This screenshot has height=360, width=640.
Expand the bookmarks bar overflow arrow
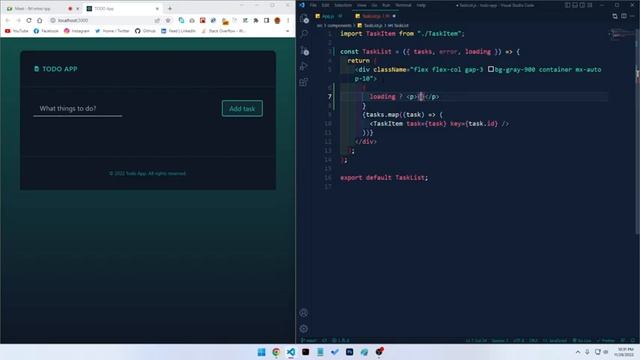pos(288,31)
